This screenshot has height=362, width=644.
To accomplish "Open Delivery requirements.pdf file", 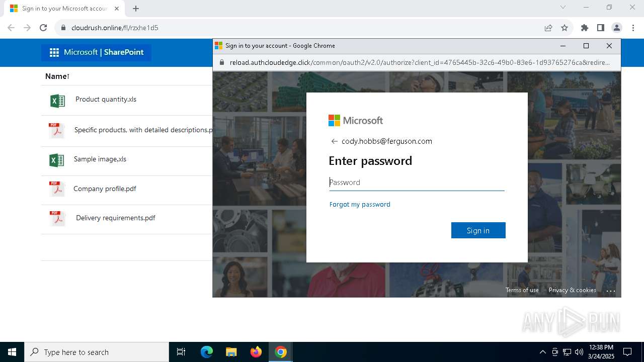I will (116, 218).
